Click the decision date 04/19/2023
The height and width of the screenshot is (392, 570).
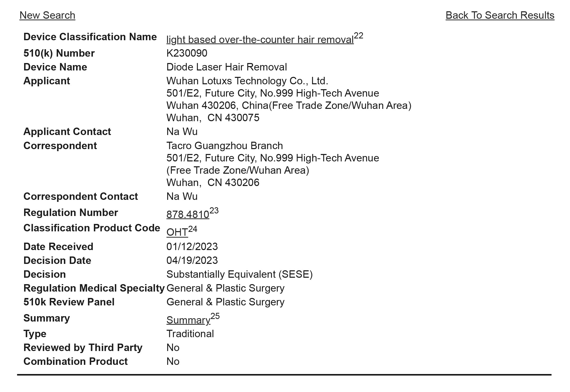[192, 261]
